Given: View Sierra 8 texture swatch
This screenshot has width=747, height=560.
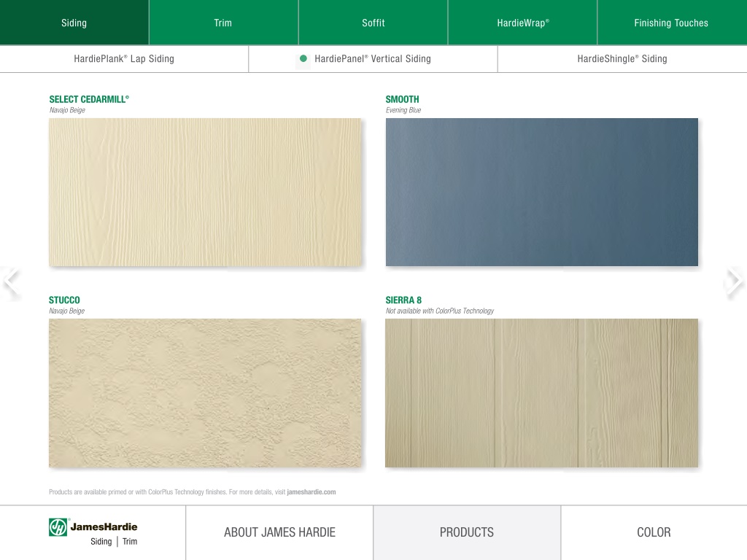Looking at the screenshot, I should (x=542, y=393).
